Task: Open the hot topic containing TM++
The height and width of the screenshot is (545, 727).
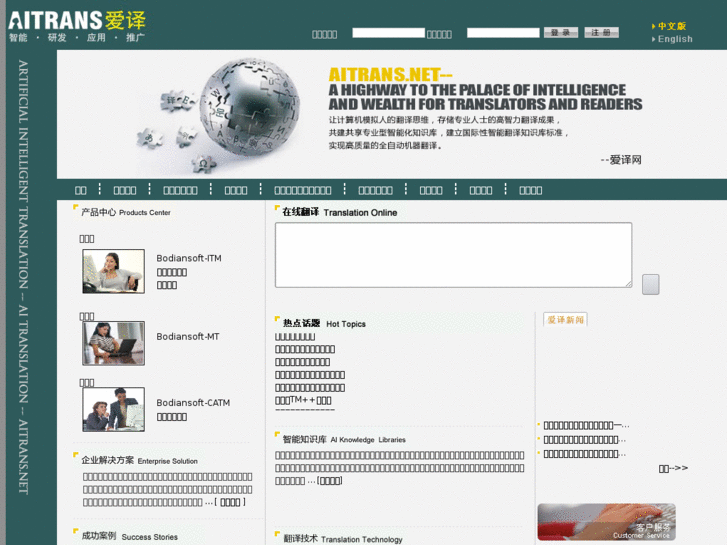Action: click(x=303, y=400)
